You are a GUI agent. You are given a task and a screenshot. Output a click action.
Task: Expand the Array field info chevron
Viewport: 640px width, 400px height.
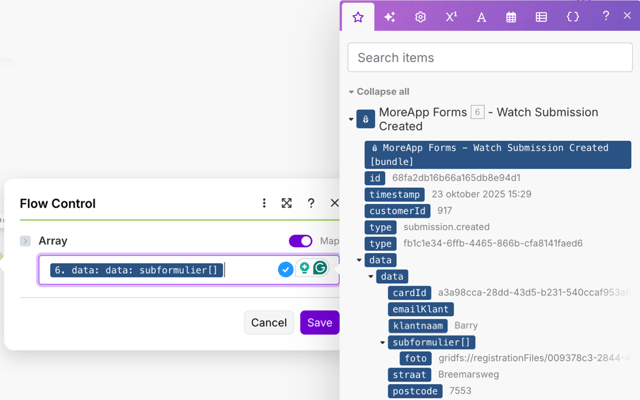tap(26, 241)
